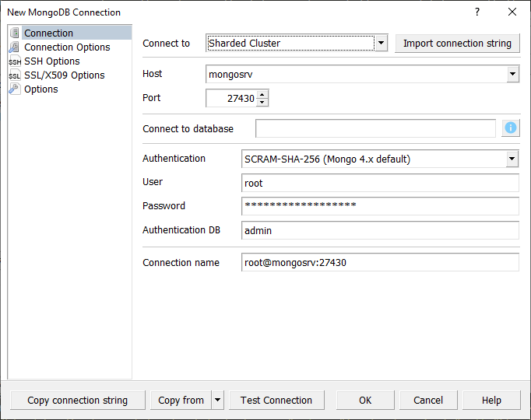Image resolution: width=531 pixels, height=420 pixels.
Task: Select SSH Options in the sidebar
Action: (x=51, y=61)
